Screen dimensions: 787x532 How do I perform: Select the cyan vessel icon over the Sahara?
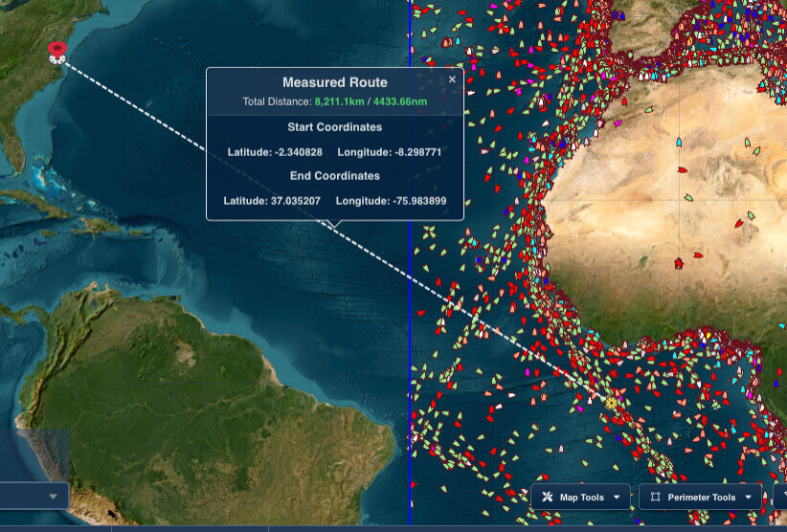point(679,142)
